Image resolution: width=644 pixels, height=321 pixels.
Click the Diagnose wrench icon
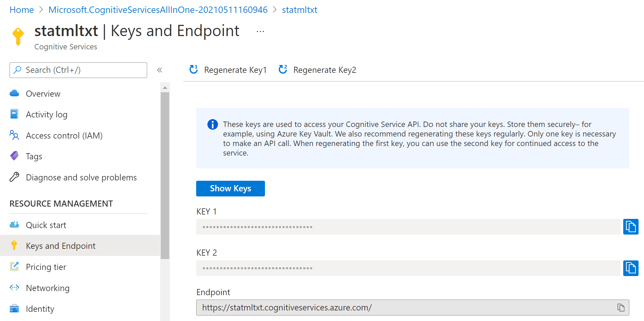coord(14,177)
